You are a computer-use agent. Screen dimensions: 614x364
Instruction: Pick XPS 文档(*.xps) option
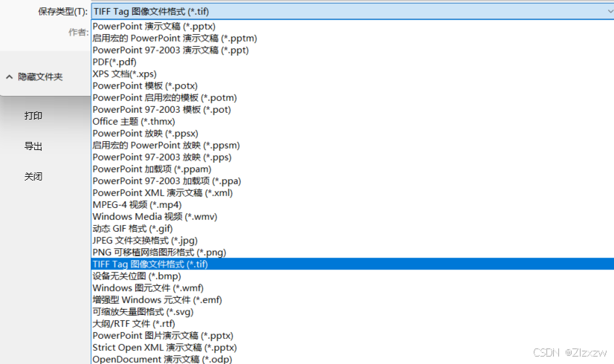352,74
